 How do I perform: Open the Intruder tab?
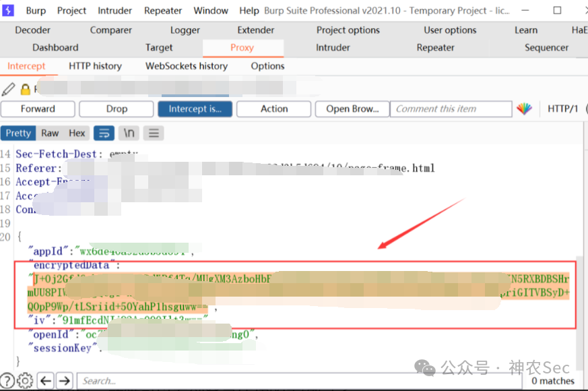[x=333, y=48]
